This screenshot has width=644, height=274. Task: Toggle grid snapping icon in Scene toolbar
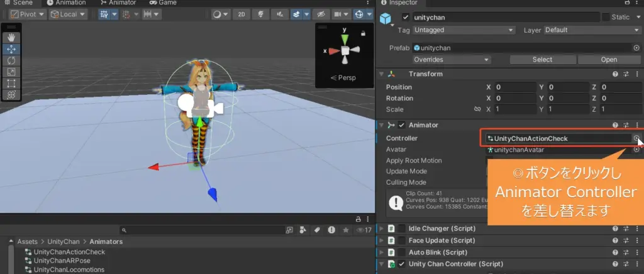[104, 14]
